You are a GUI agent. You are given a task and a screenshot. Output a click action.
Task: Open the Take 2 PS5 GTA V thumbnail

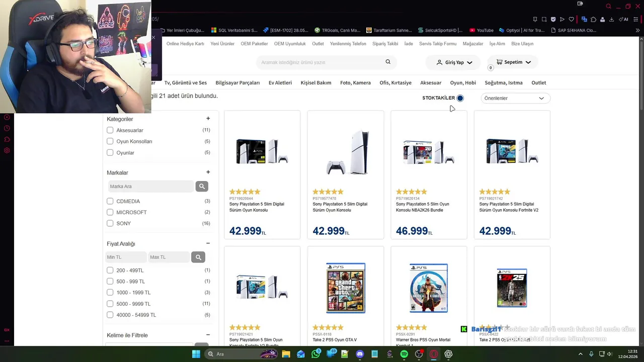pos(346,288)
